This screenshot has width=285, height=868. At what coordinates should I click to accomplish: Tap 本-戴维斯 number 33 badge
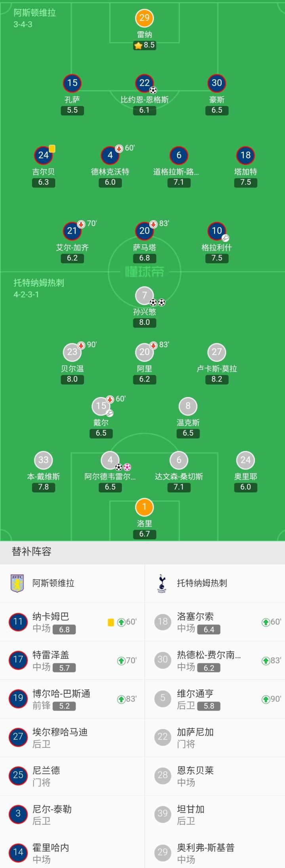pos(43,460)
